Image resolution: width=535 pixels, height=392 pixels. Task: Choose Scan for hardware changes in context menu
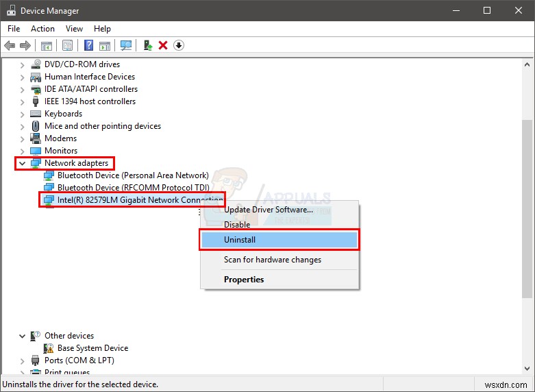click(279, 260)
